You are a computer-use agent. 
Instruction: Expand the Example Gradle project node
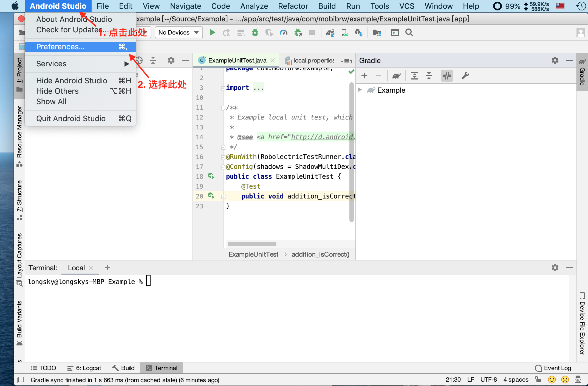(360, 90)
